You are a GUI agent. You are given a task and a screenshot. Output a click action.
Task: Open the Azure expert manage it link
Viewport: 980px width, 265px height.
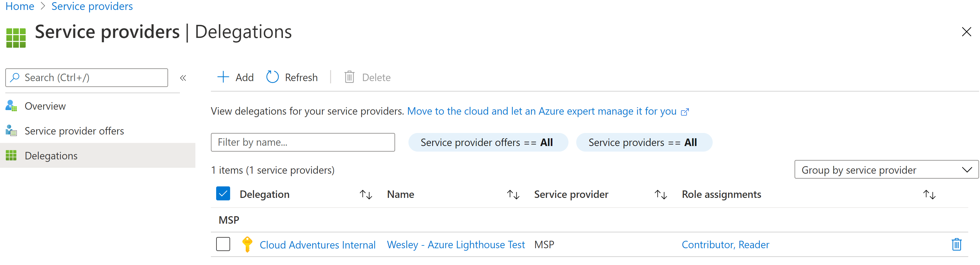542,111
